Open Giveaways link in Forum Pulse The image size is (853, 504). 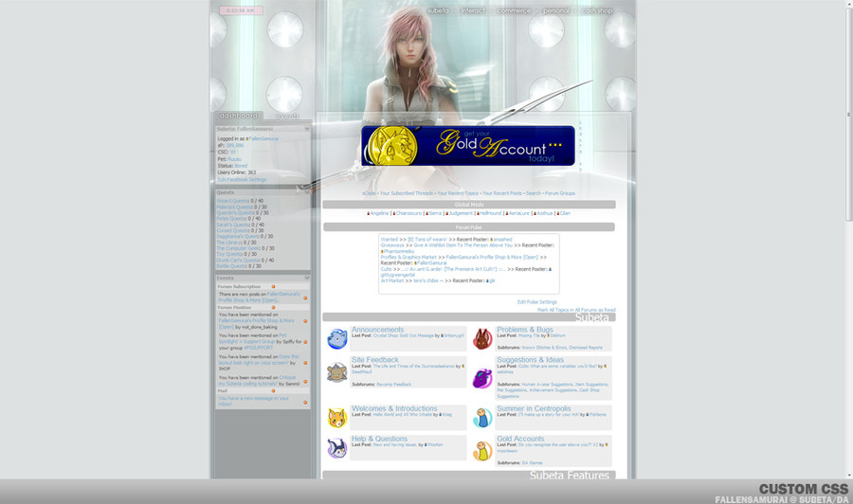[x=392, y=245]
